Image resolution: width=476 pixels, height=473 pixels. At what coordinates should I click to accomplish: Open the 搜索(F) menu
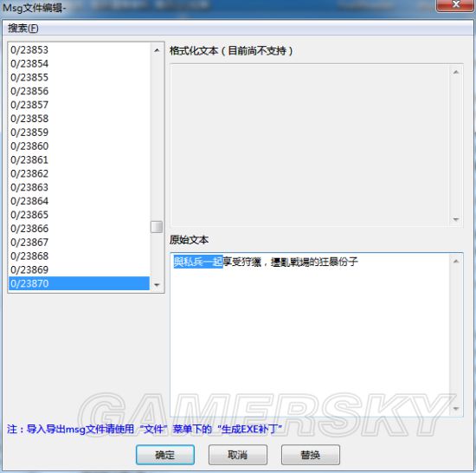point(23,29)
